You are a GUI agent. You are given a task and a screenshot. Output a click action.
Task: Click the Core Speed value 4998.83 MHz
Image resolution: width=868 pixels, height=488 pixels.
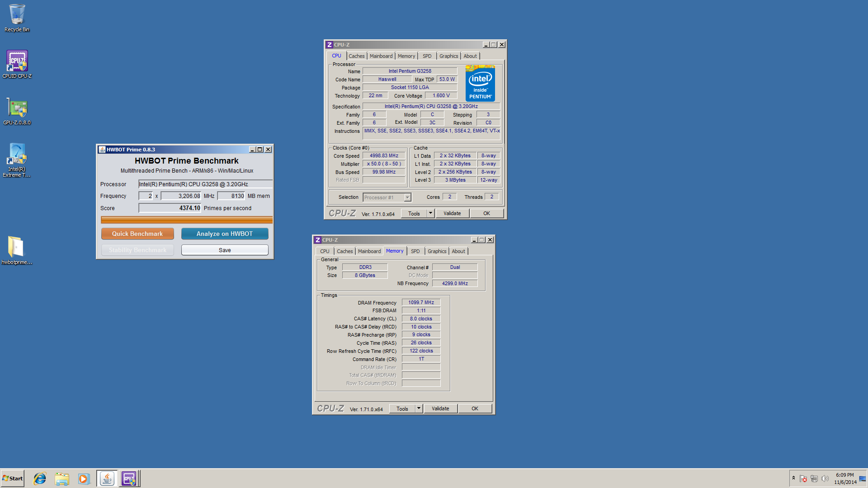(x=384, y=155)
